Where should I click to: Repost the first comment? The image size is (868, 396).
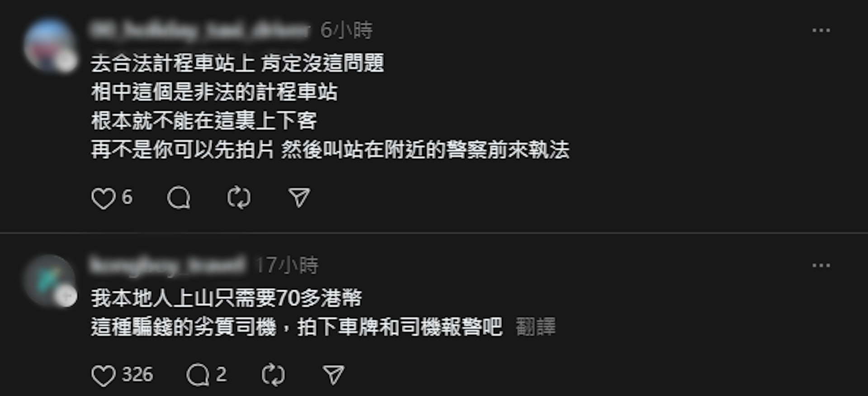(x=239, y=198)
